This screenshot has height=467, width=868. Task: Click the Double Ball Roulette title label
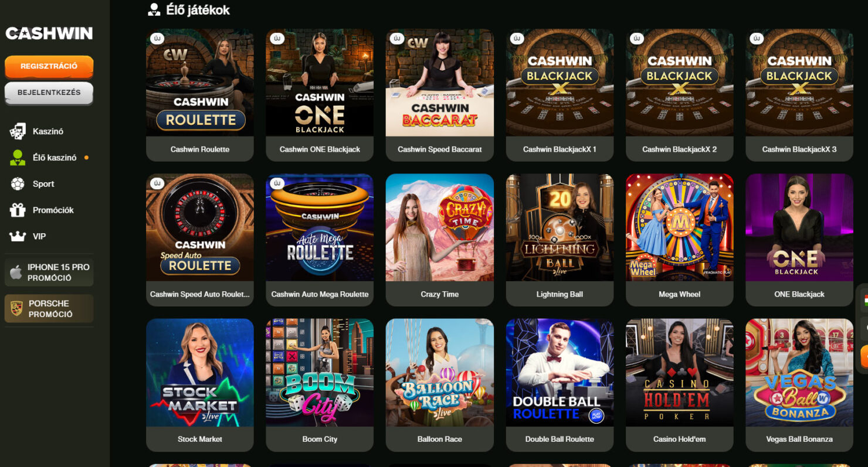click(560, 439)
